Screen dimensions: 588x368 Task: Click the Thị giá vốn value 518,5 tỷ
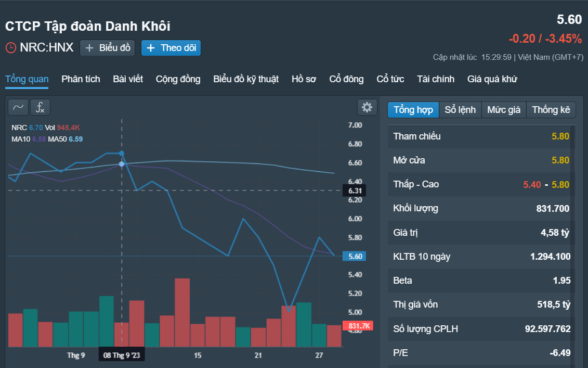coord(554,304)
